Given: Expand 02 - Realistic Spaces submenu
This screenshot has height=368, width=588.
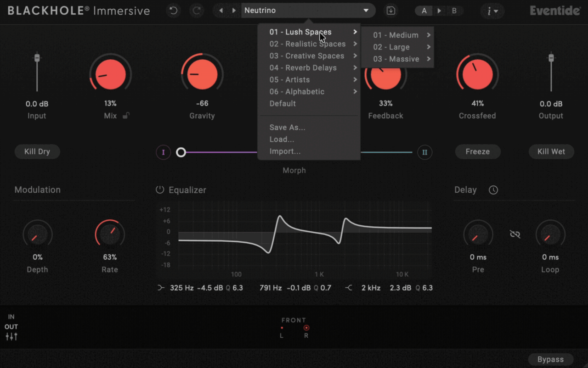Looking at the screenshot, I should 309,44.
